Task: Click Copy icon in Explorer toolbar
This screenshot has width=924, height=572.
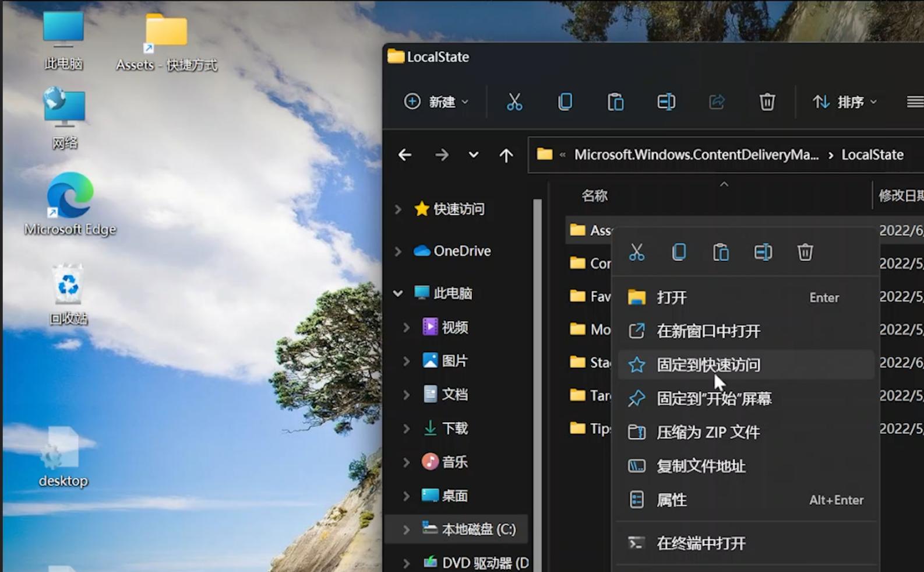Action: pos(565,102)
